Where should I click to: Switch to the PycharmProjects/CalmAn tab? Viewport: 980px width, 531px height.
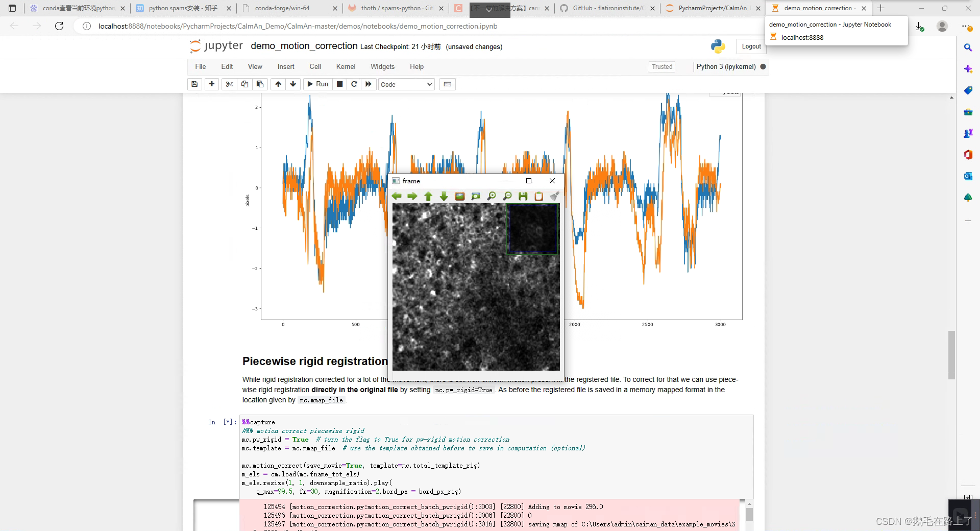[713, 8]
